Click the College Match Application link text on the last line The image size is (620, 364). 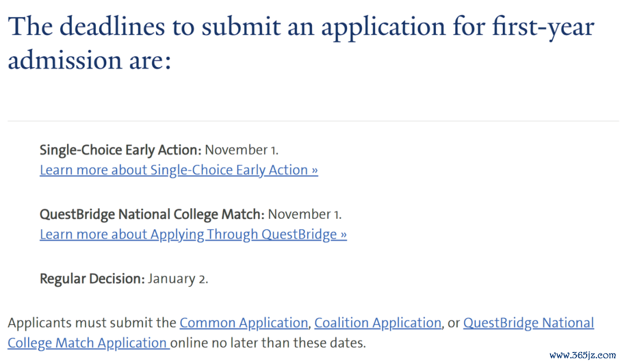click(x=88, y=343)
